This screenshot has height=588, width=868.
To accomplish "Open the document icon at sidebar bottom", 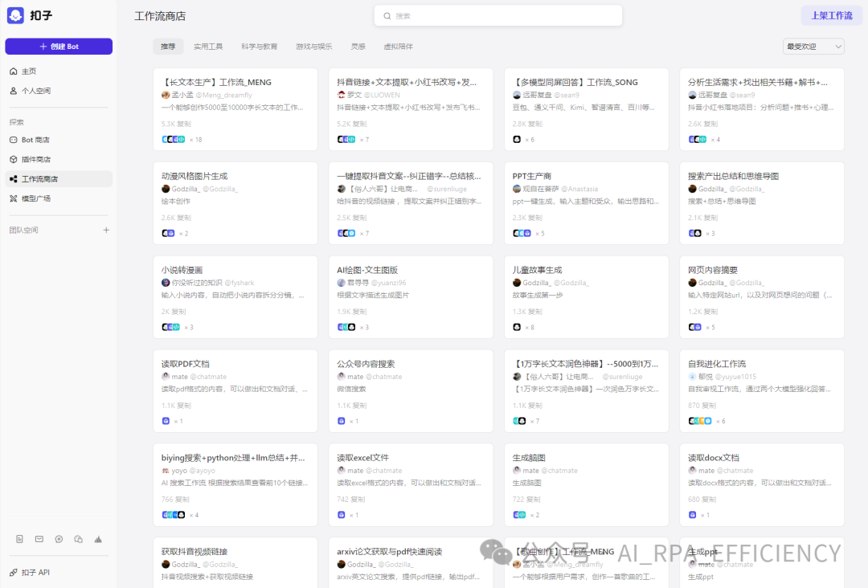I will point(19,539).
